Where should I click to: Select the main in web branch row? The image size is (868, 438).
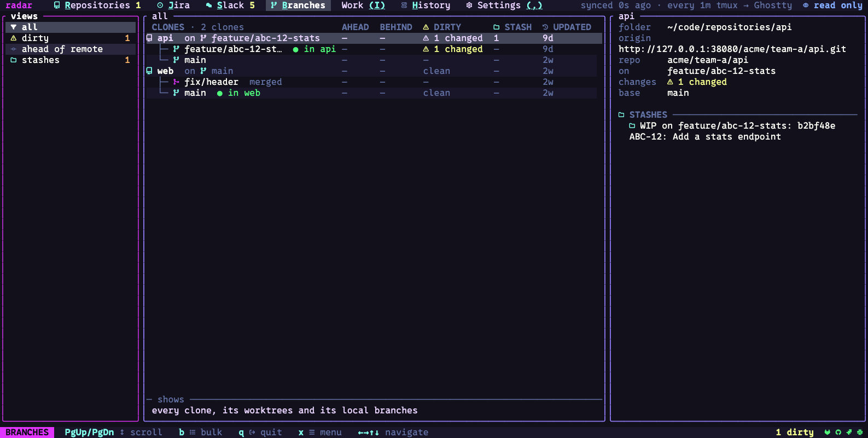pyautogui.click(x=374, y=93)
